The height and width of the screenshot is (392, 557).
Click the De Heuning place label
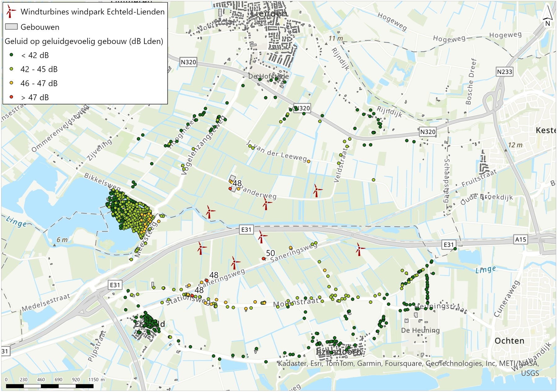pyautogui.click(x=420, y=330)
